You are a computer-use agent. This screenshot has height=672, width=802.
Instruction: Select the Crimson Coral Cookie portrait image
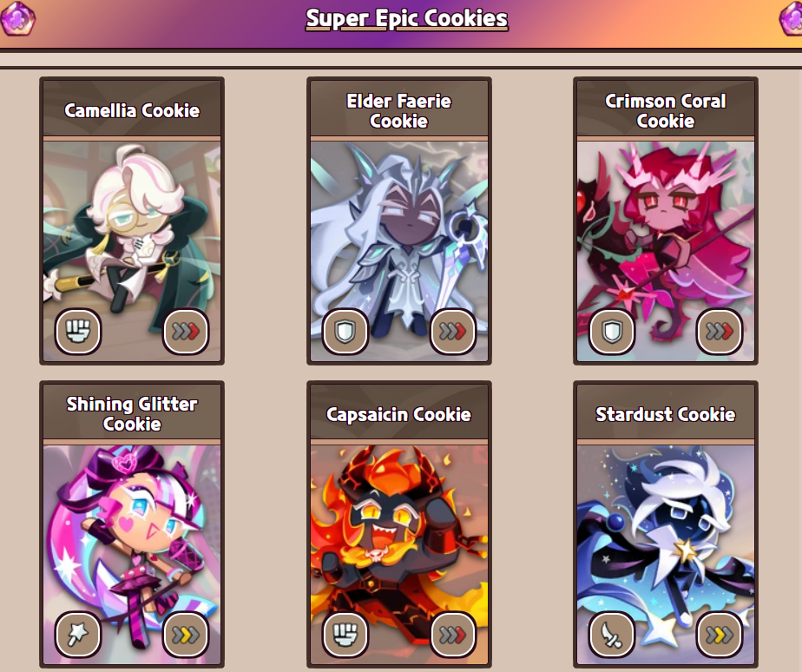coord(666,251)
